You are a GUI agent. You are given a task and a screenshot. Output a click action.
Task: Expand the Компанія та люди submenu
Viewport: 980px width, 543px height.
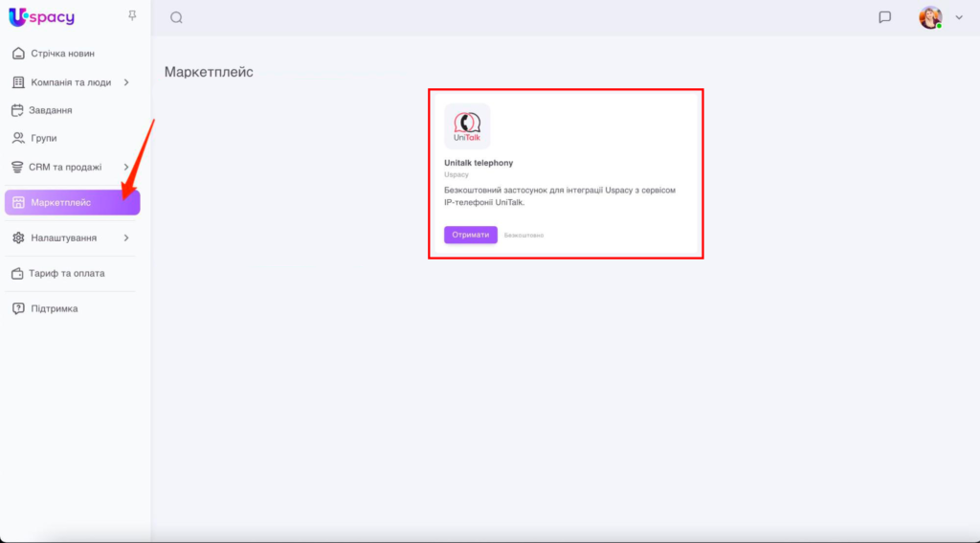tap(126, 82)
